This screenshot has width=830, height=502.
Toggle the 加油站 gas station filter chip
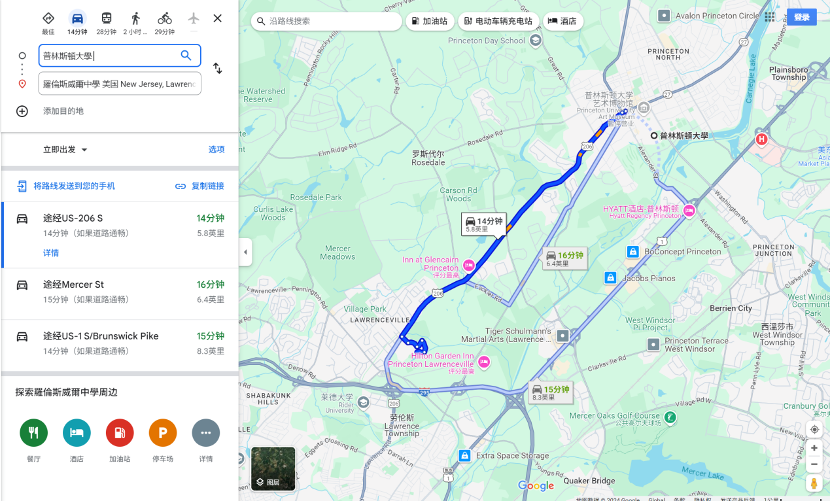(x=430, y=21)
